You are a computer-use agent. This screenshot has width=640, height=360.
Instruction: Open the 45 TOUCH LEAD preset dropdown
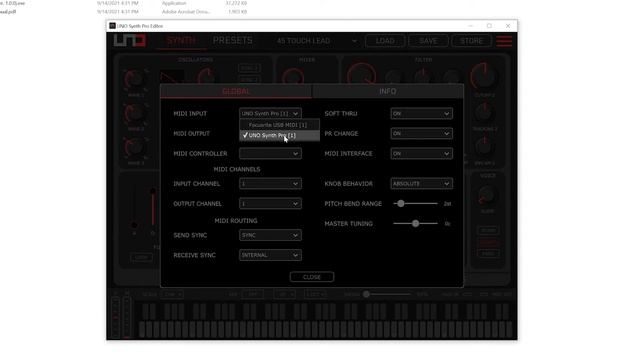click(317, 41)
